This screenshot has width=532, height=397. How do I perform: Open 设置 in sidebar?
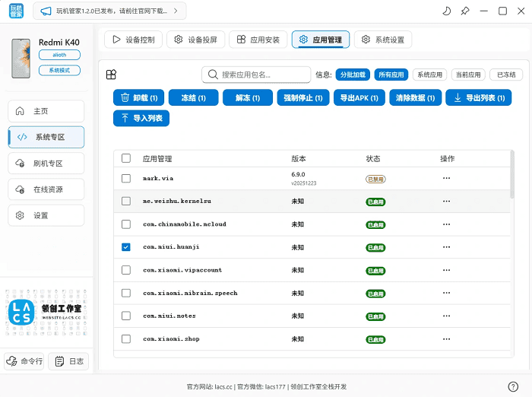(x=46, y=215)
